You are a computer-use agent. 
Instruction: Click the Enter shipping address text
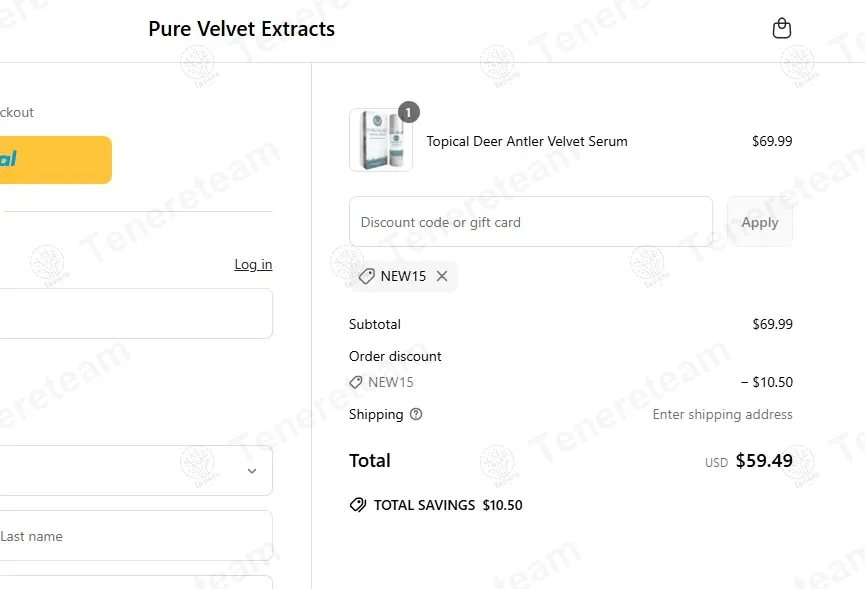(x=722, y=414)
